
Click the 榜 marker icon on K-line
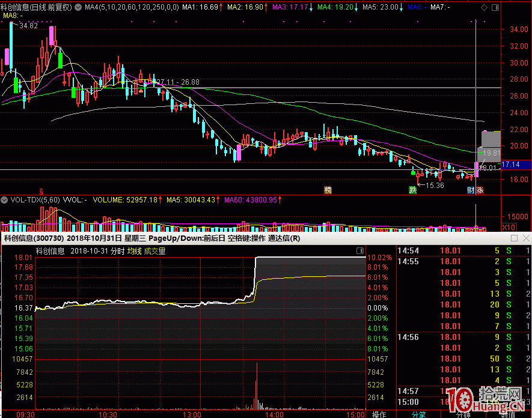click(328, 190)
